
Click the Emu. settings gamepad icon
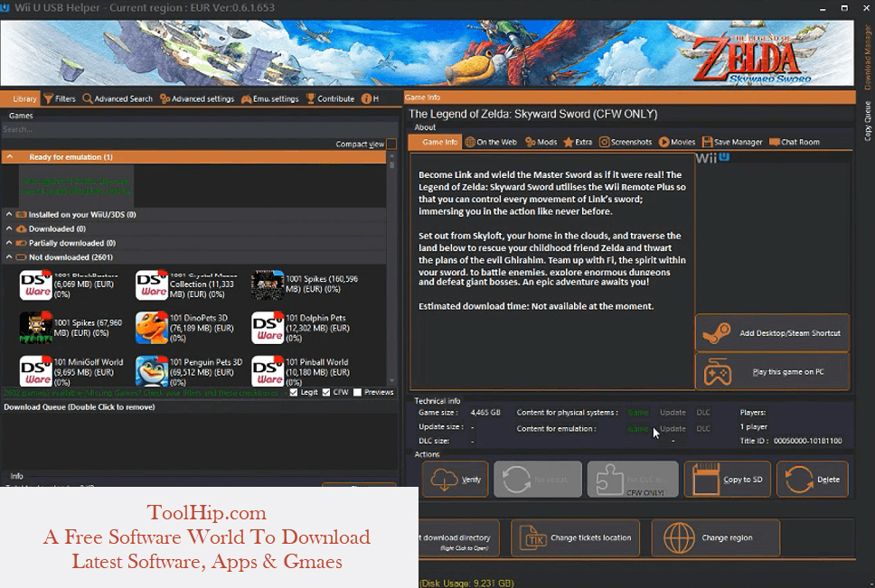pyautogui.click(x=246, y=98)
